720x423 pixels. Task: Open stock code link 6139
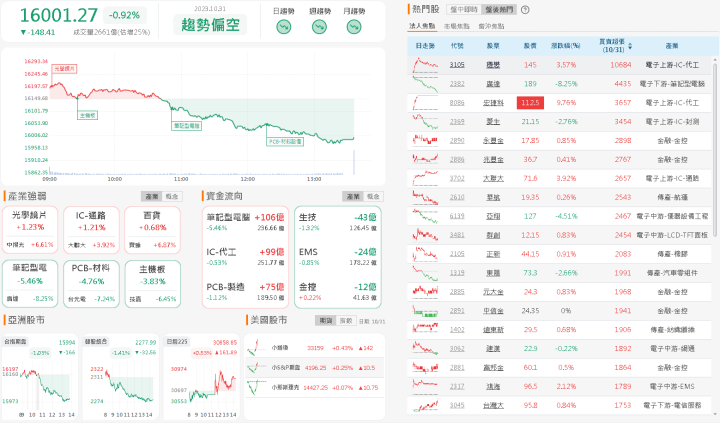(457, 216)
